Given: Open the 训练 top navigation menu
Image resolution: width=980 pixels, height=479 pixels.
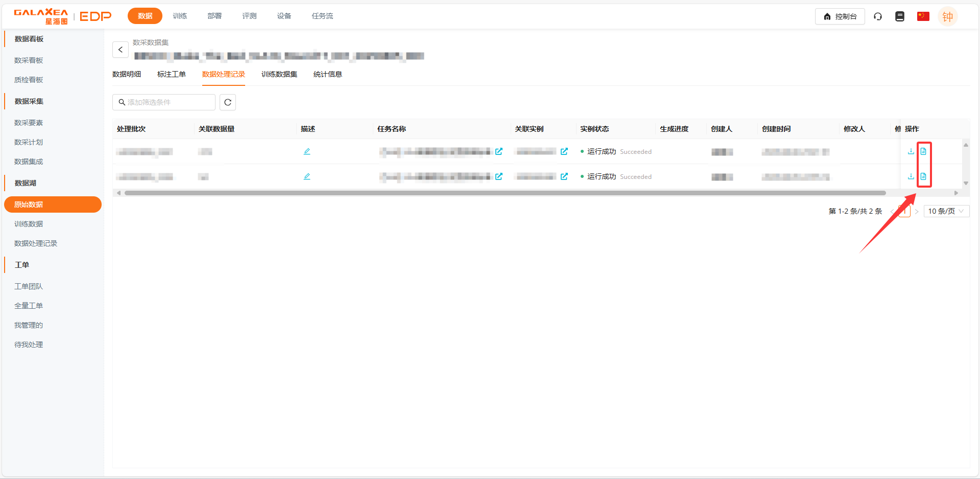Looking at the screenshot, I should pos(180,16).
